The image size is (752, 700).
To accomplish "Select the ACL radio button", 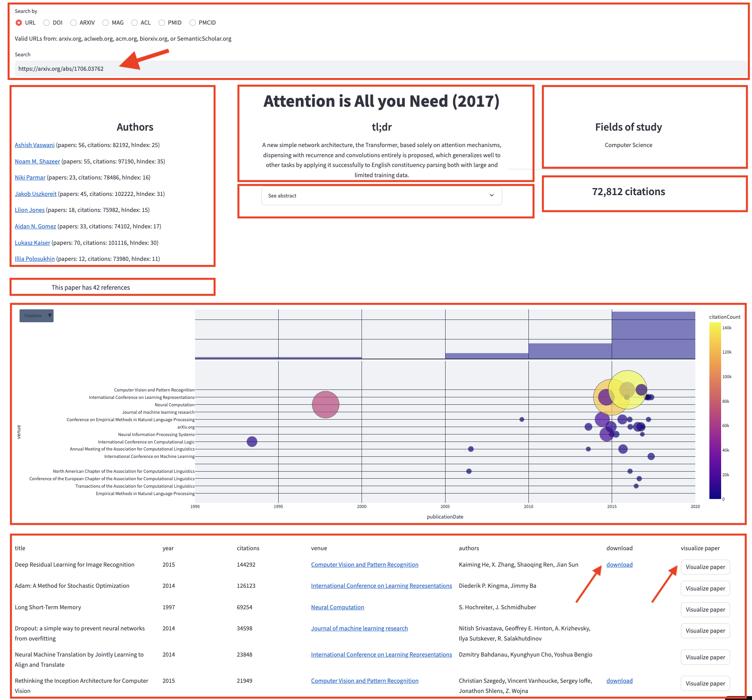I will point(134,23).
